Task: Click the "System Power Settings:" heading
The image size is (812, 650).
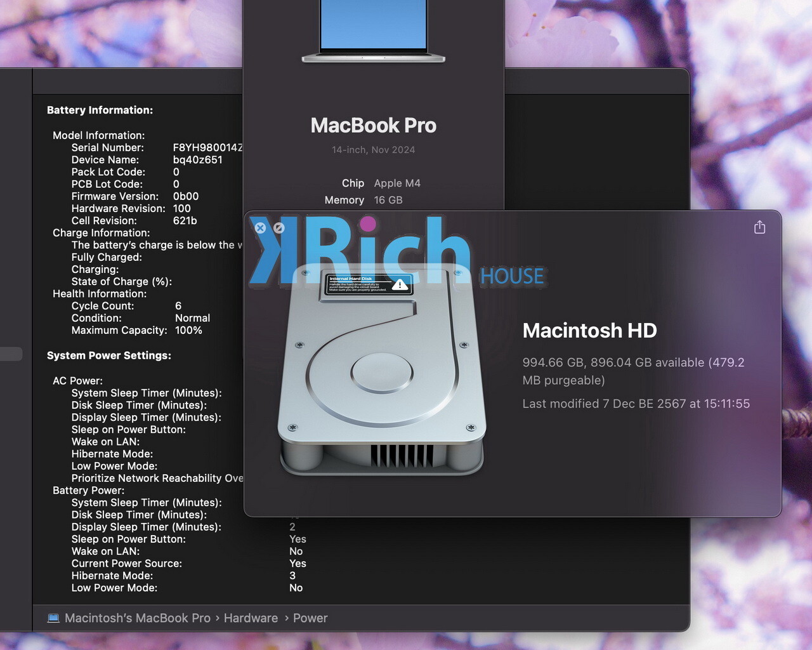Action: click(x=109, y=355)
